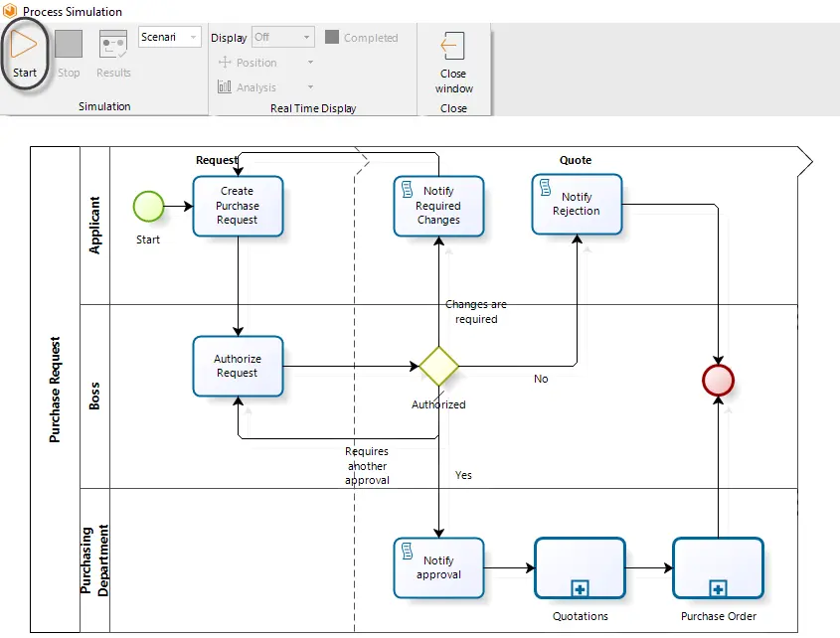Click the Display label in ribbon
840x638 pixels.
[x=229, y=38]
